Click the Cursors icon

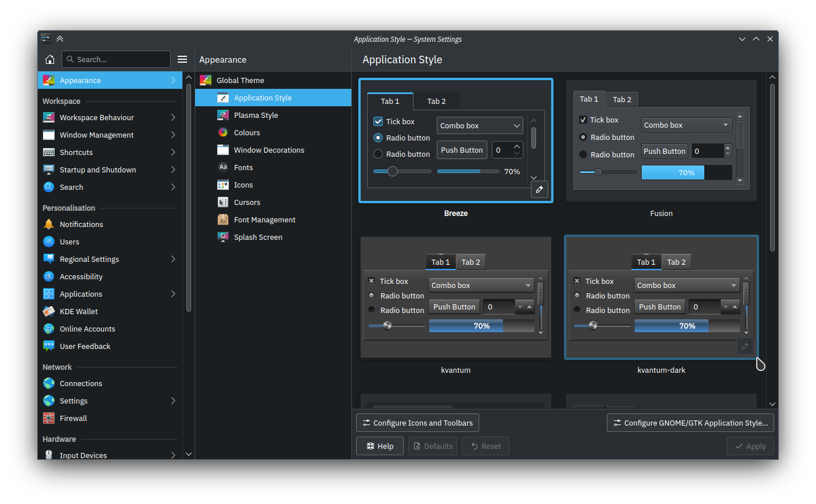223,202
